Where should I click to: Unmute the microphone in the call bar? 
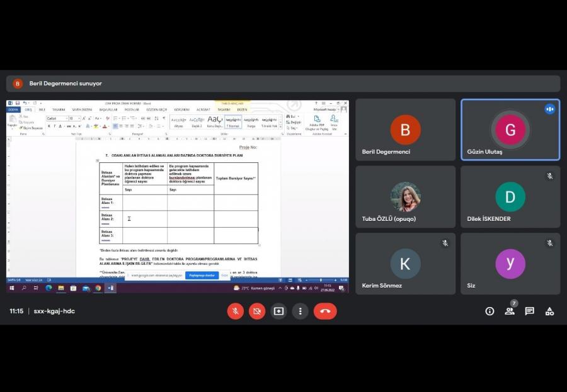coord(235,311)
